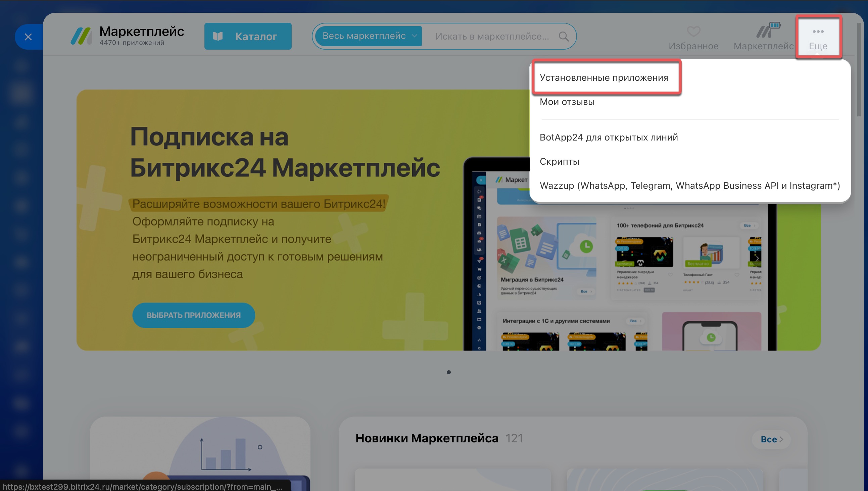Click the Маркетплейс logo icon
This screenshot has width=868, height=491.
81,36
